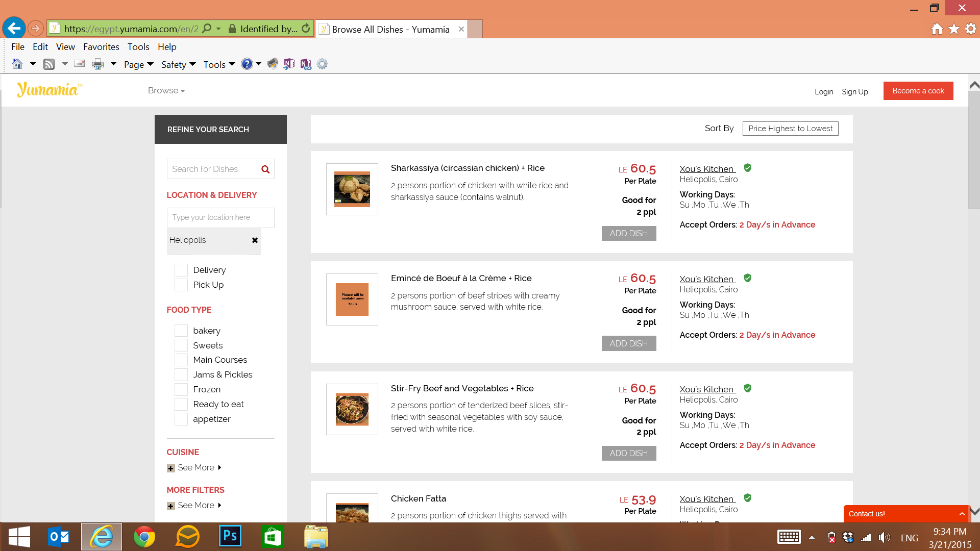
Task: Expand the Cuisine See More filter
Action: pyautogui.click(x=195, y=468)
